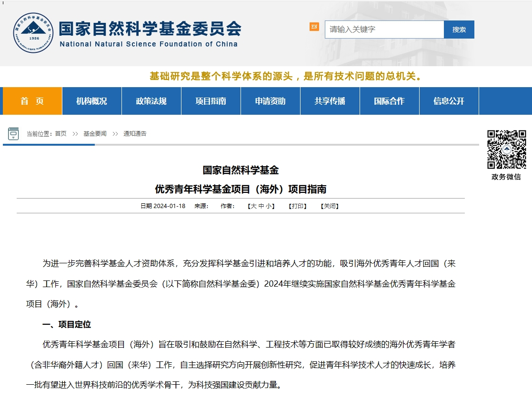
Task: Click the 【打印】 print link
Action: coord(298,206)
